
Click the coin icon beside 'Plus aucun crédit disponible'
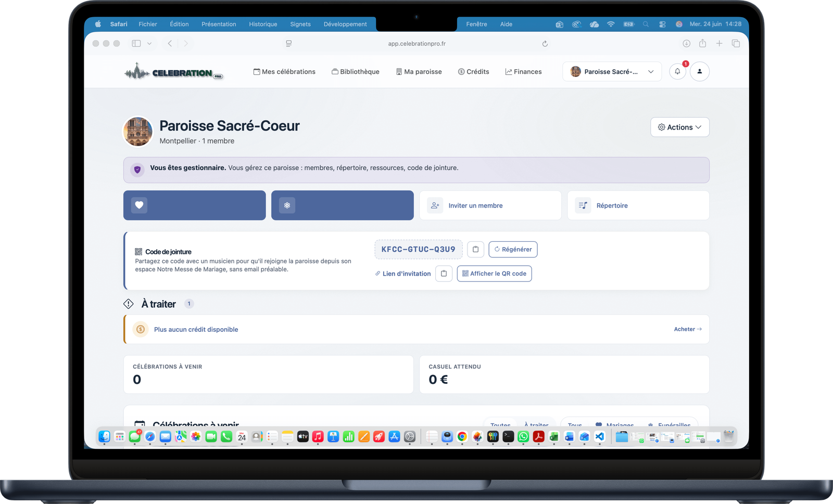[141, 329]
